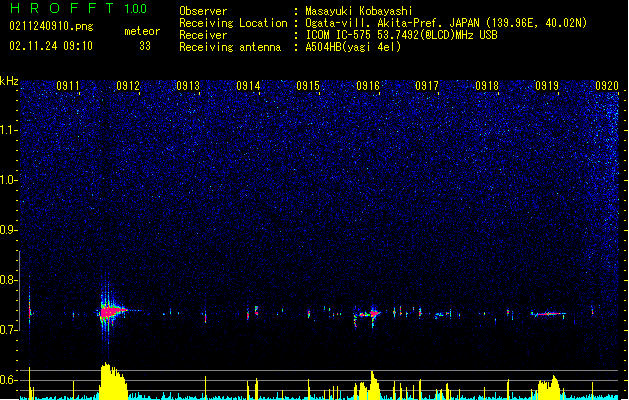Click the 0.6 frequency axis label
The width and height of the screenshot is (629, 400).
(x=9, y=380)
